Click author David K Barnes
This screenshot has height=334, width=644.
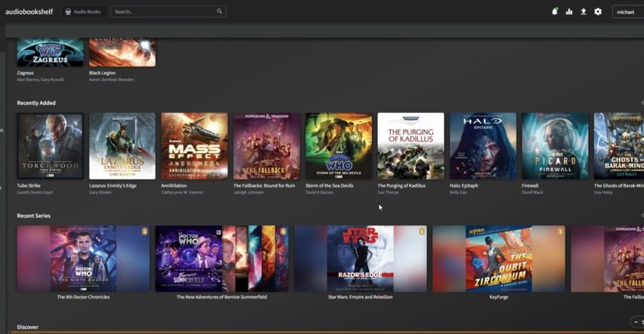pyautogui.click(x=319, y=192)
